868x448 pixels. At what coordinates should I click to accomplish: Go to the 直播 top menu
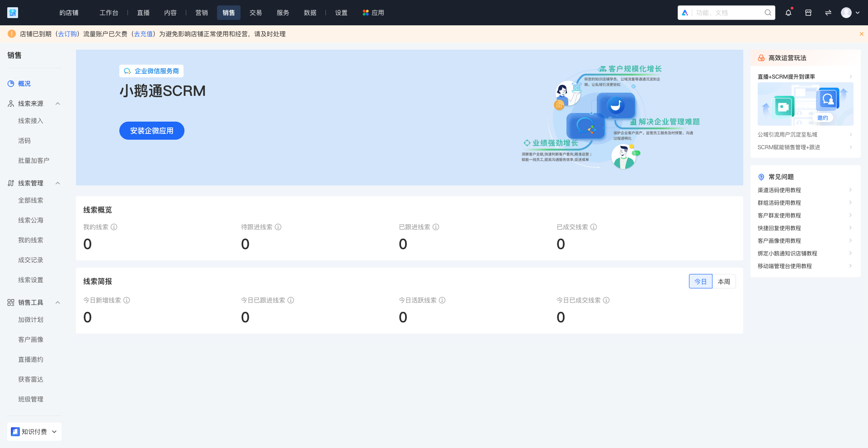coord(143,13)
